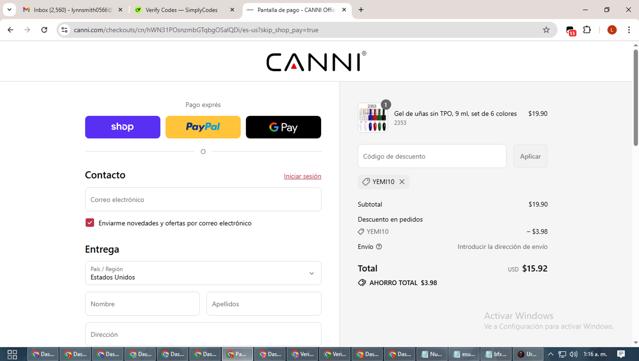Open the Chrome three-dot menu
639x361 pixels.
(628, 30)
